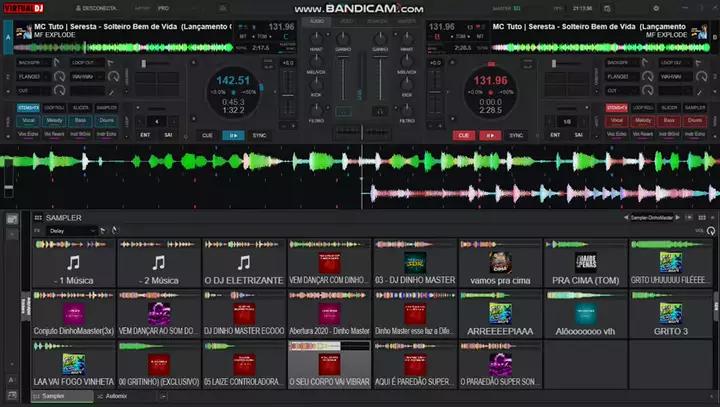Click left channel KICK EQ knob
The height and width of the screenshot is (407, 720).
[x=316, y=85]
